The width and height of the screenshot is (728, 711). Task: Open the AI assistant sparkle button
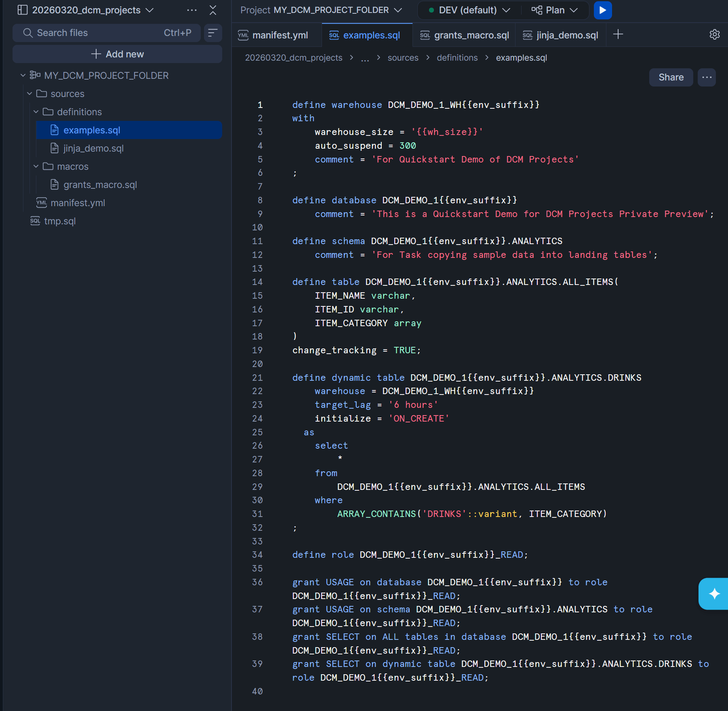(714, 593)
